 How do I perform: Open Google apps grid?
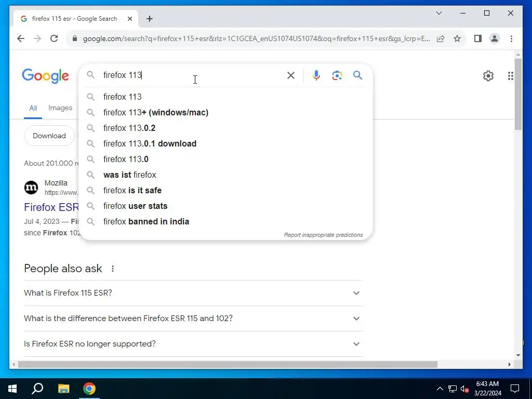point(511,76)
